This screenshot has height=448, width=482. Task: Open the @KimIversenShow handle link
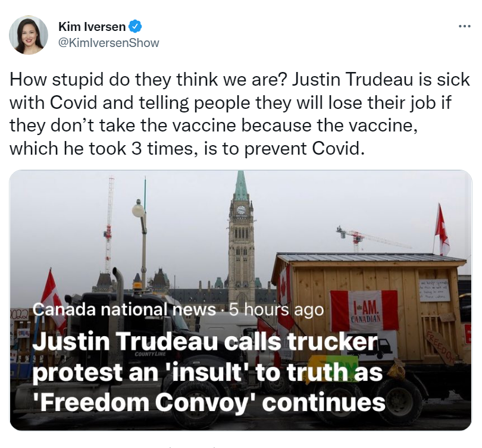(108, 43)
